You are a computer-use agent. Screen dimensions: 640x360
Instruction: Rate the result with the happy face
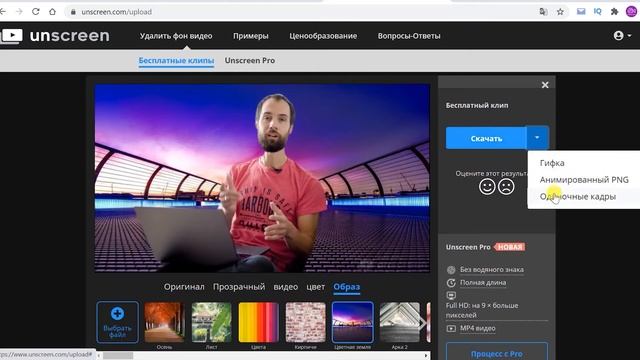[x=487, y=187]
